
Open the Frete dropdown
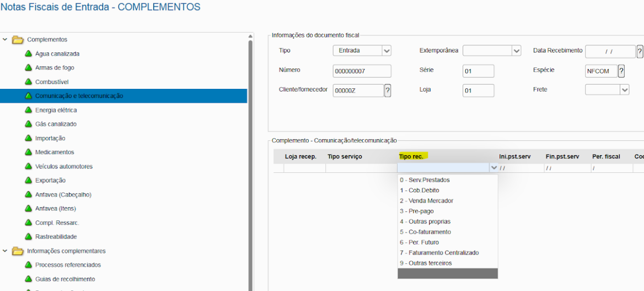[625, 89]
